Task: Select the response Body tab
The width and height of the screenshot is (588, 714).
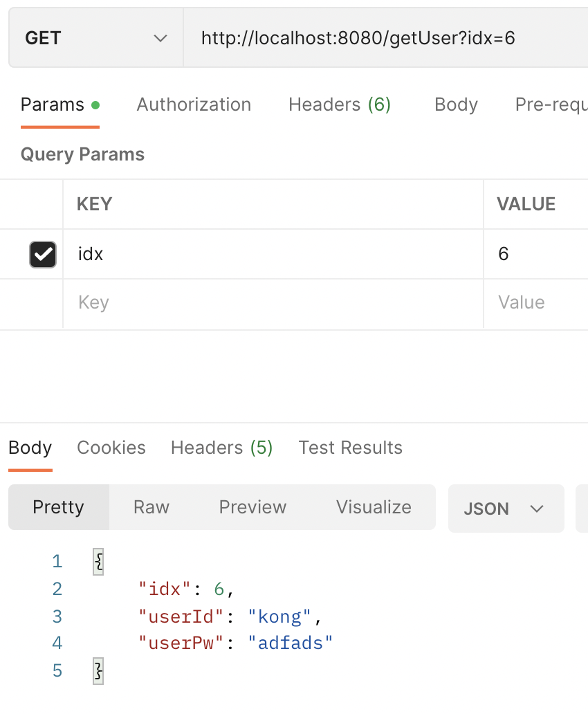Action: pyautogui.click(x=30, y=448)
